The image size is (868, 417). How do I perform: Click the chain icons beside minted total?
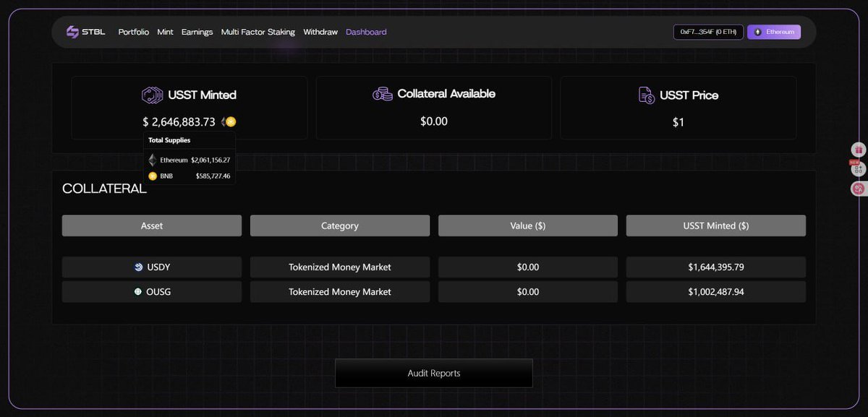[x=229, y=122]
